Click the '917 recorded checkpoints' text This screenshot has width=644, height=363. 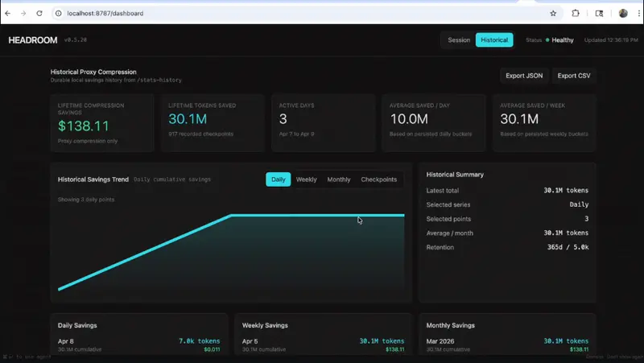click(x=200, y=134)
